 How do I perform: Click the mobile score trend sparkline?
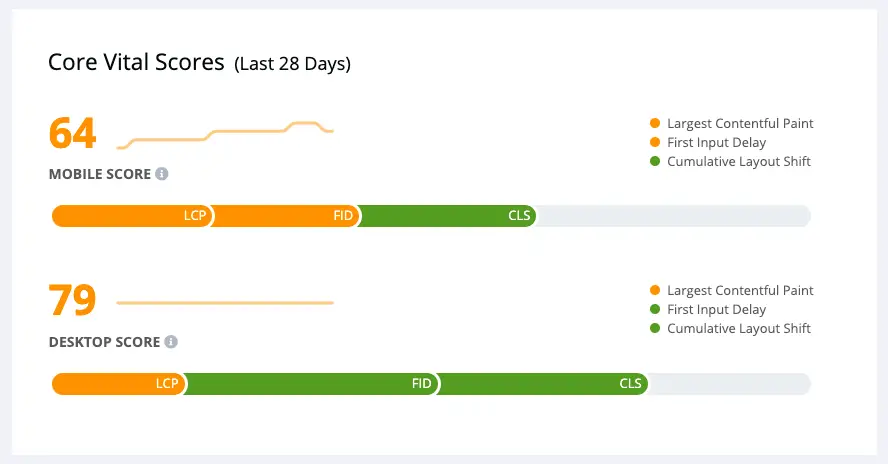point(225,135)
